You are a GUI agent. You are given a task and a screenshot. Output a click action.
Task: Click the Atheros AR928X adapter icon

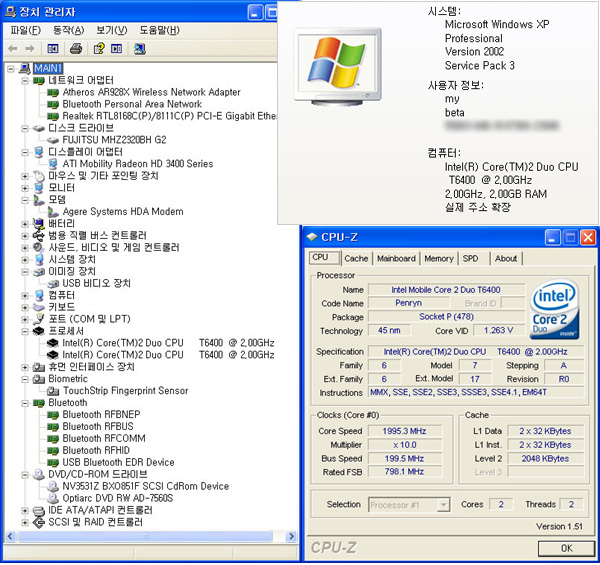(53, 92)
